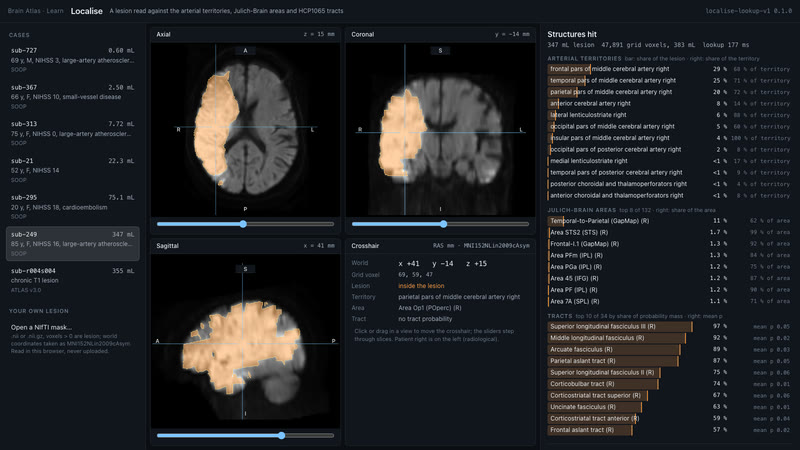Adjust the Sagittal slice slider
Image resolution: width=800 pixels, height=450 pixels.
[245, 436]
